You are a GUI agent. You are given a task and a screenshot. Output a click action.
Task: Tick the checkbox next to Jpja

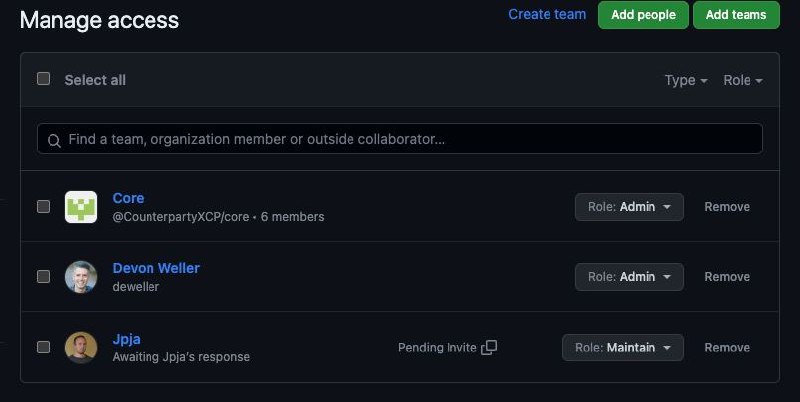43,347
